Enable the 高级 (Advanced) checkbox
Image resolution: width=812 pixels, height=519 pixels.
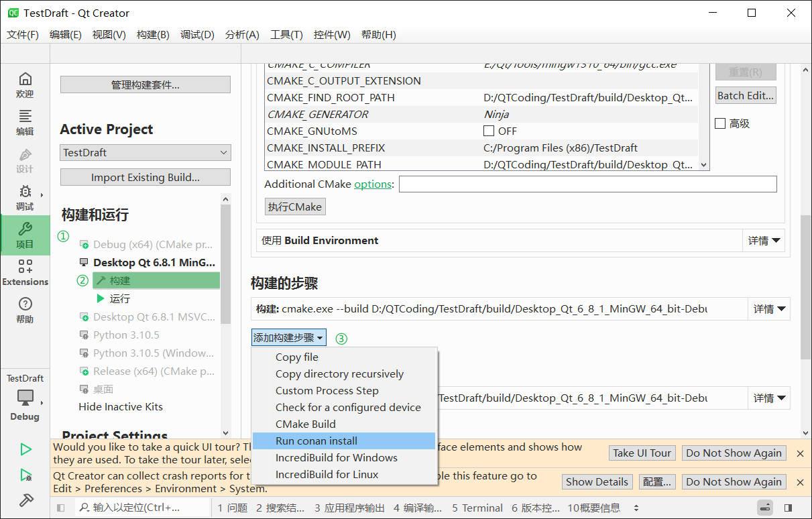tap(721, 123)
